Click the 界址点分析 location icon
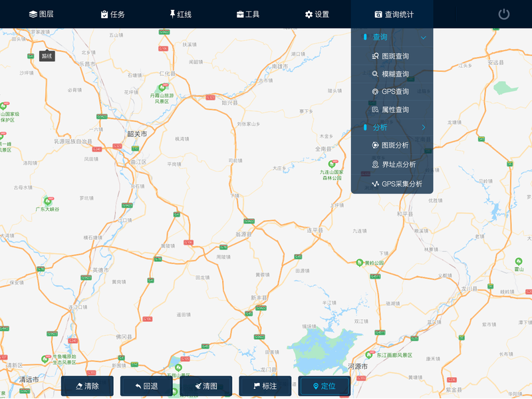The height and width of the screenshot is (399, 532). click(375, 164)
